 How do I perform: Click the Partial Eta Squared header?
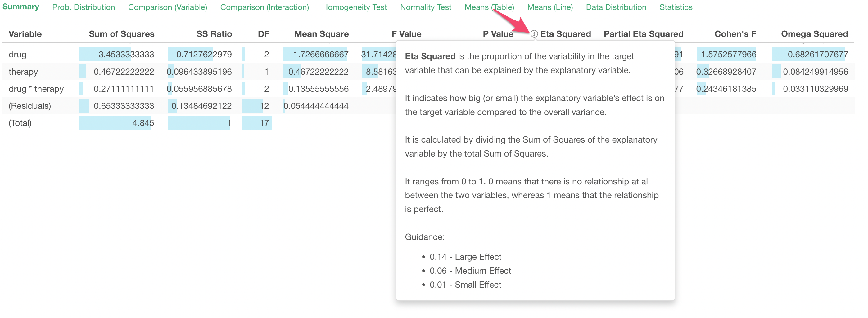point(643,34)
